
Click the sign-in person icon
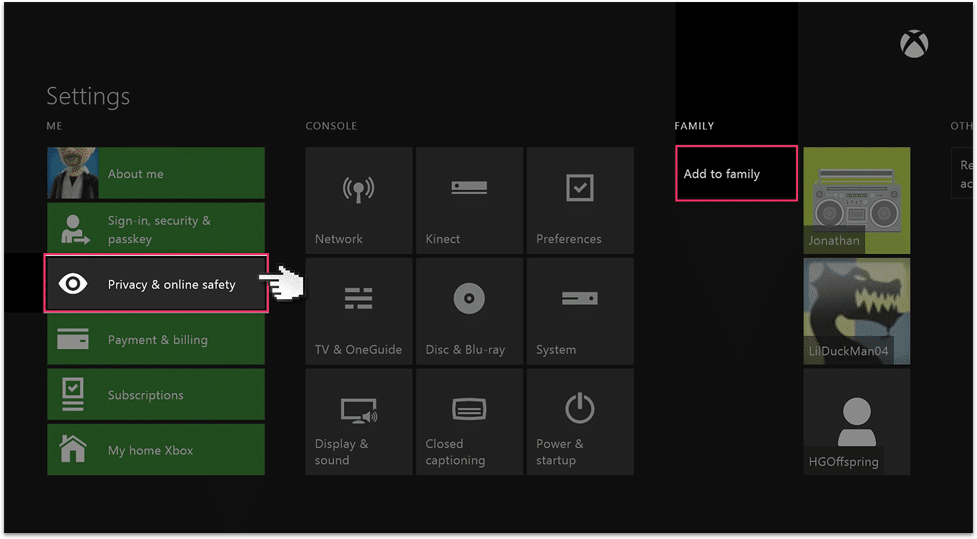point(75,230)
